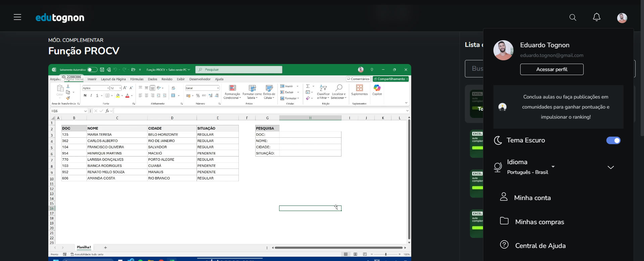Click the profile avatar in the header

[x=622, y=18]
